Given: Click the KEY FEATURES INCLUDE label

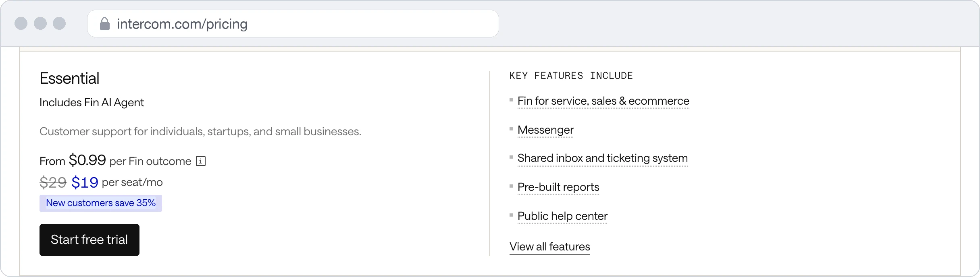Looking at the screenshot, I should coord(571,76).
